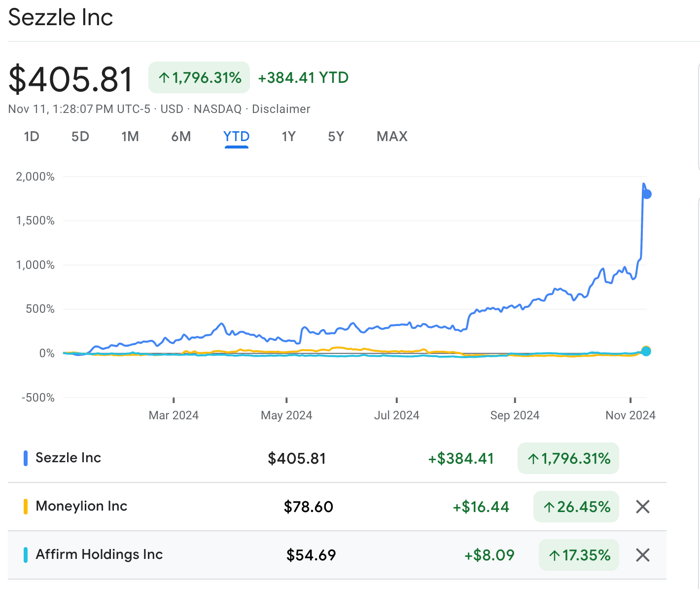The width and height of the screenshot is (700, 589).
Task: Click the -500% y-axis label
Action: coord(38,398)
